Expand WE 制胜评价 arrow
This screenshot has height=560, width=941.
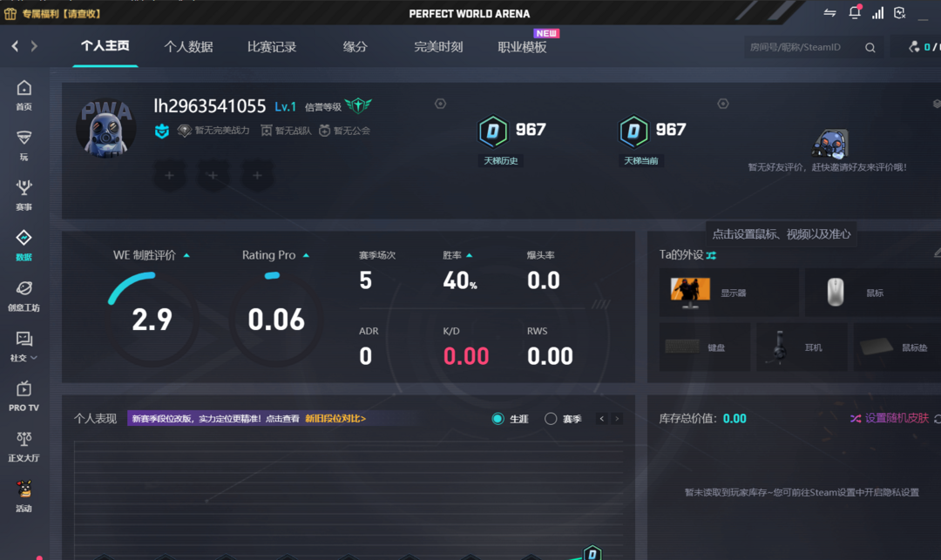click(186, 256)
